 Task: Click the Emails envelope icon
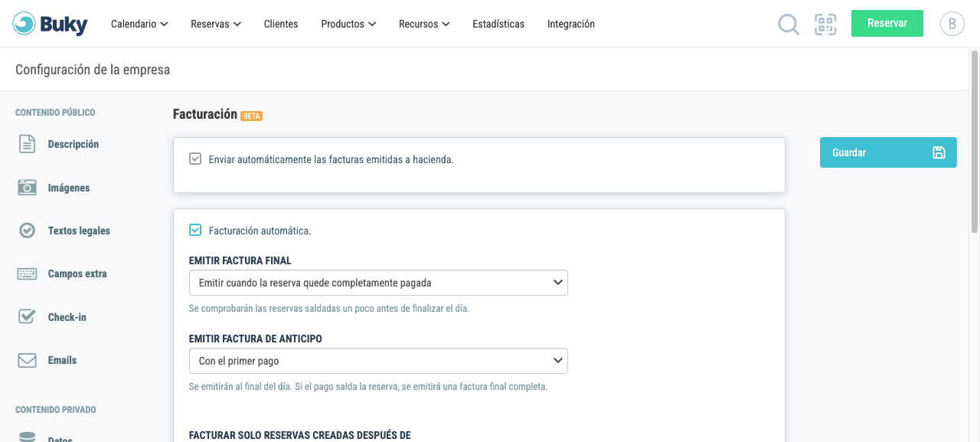[x=28, y=360]
